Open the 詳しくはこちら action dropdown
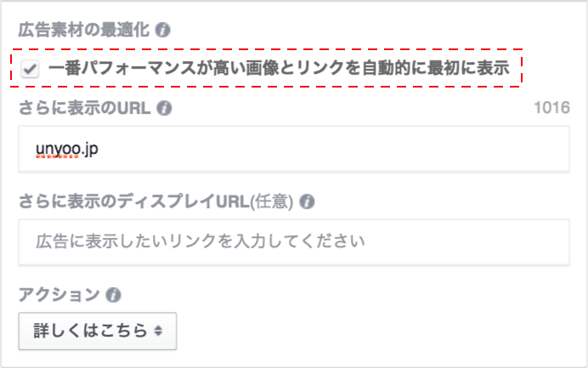The width and height of the screenshot is (588, 368). (x=98, y=331)
